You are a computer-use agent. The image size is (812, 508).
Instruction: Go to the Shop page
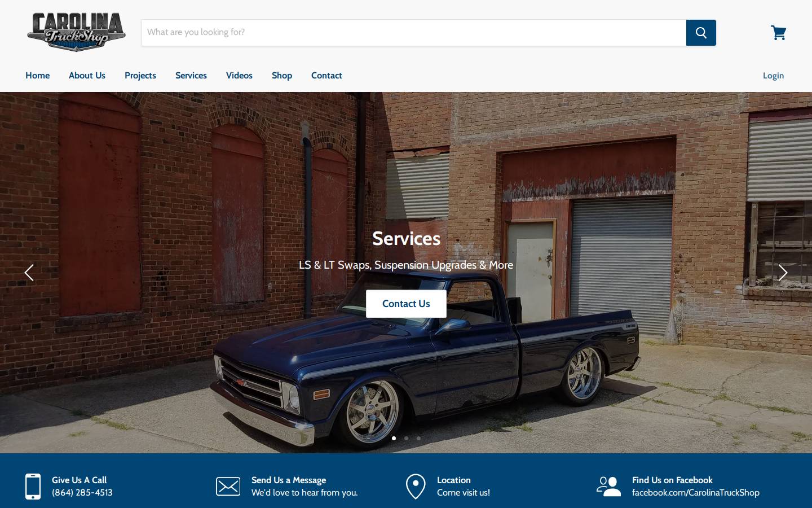282,76
